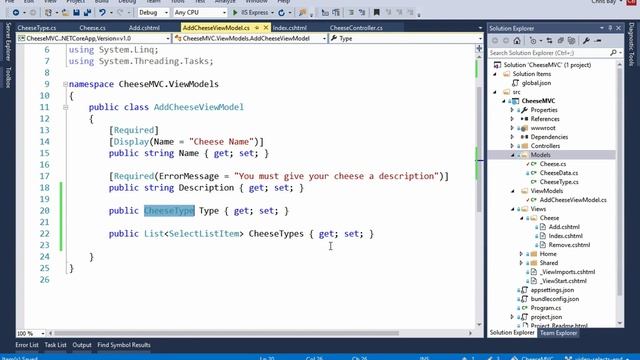Open the Output panel tab
640x360 pixels.
(x=82, y=345)
